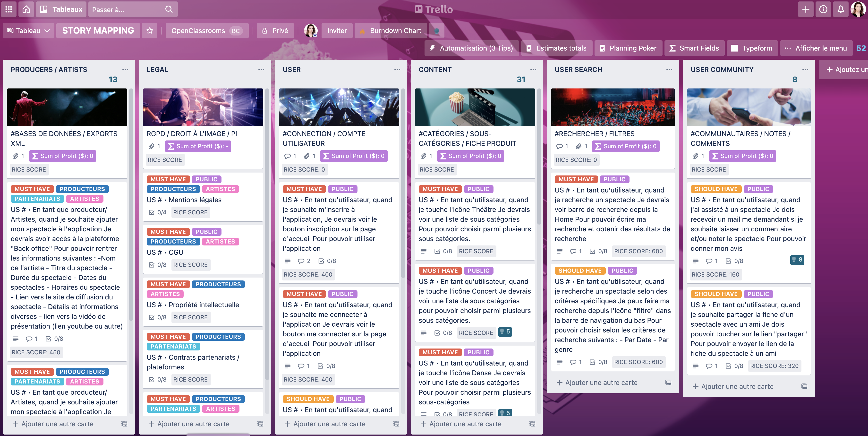Star the STORY MAPPING board
This screenshot has height=436, width=868.
[150, 31]
